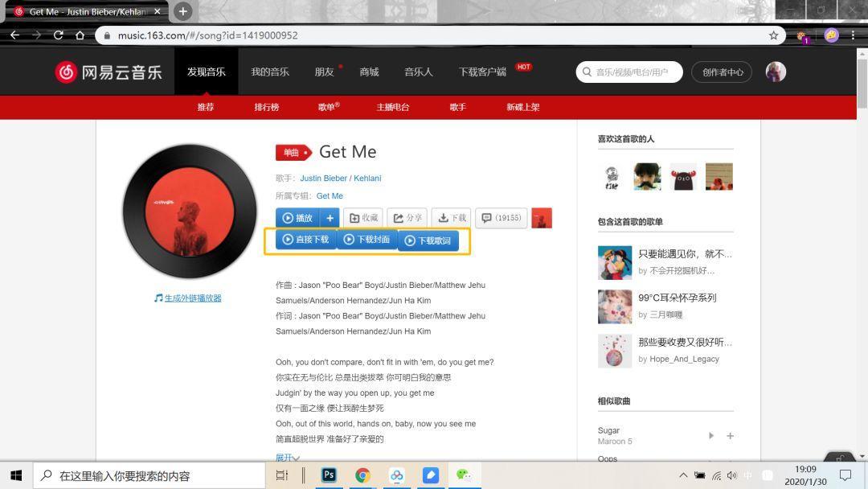Viewport: 868px width, 489px height.
Task: Expand the lyrics using the 展开 control
Action: pyautogui.click(x=285, y=456)
